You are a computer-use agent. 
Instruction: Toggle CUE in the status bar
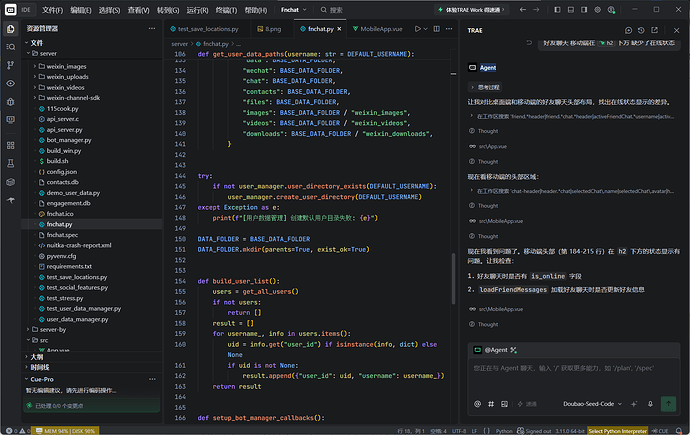660,431
